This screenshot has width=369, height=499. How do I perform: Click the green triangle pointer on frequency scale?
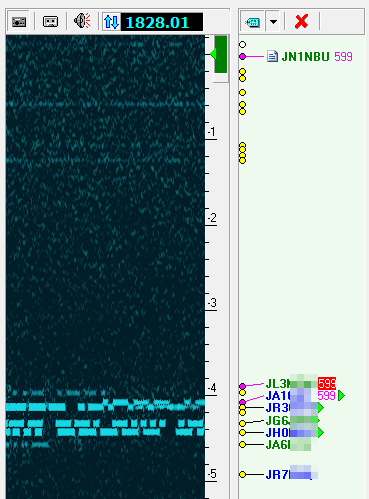[x=213, y=54]
